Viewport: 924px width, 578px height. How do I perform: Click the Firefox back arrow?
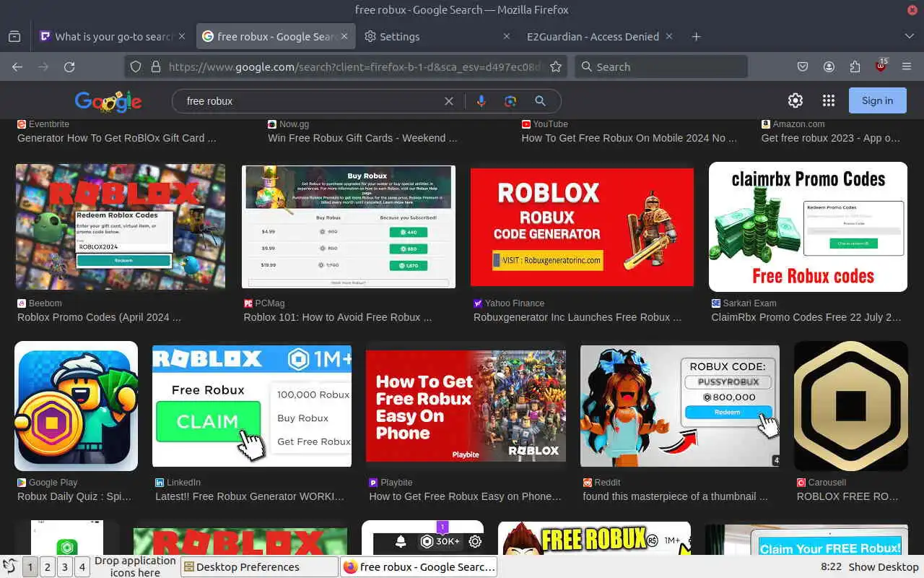pos(17,66)
